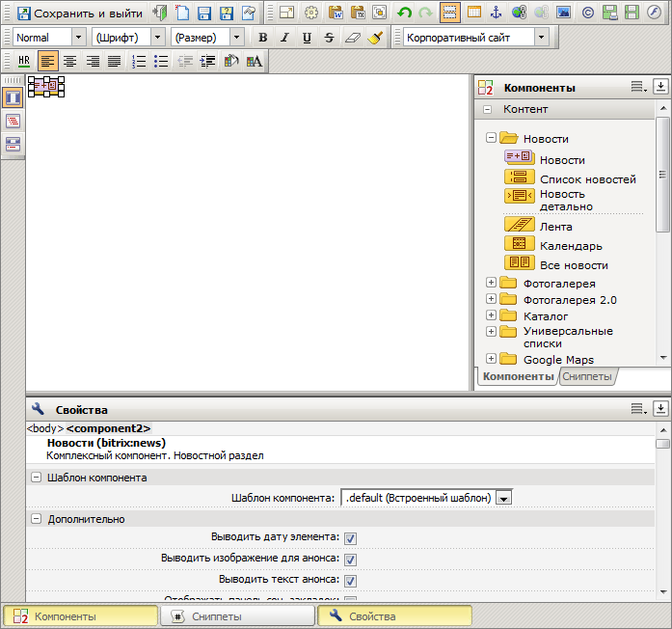Select the <body> breadcrumb tag
Viewport: 672px width, 629px height.
pyautogui.click(x=45, y=428)
